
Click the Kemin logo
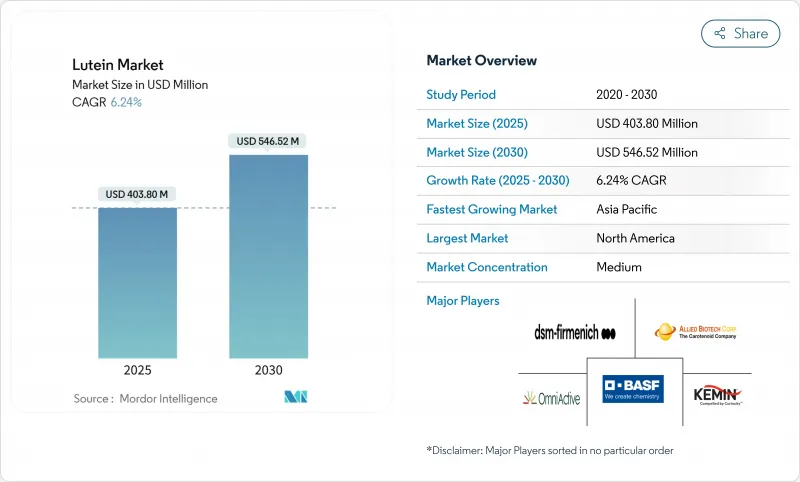point(716,396)
